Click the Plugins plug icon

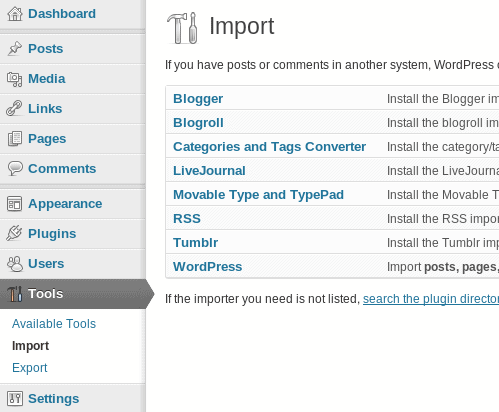pyautogui.click(x=14, y=233)
